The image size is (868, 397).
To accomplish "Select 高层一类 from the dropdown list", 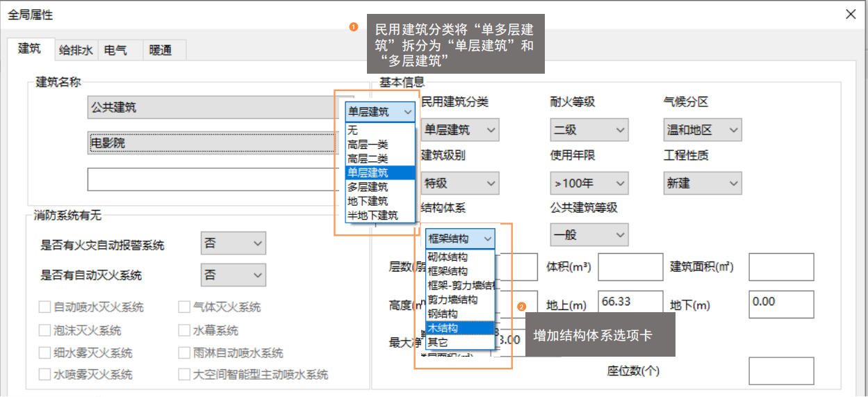I will coord(380,145).
